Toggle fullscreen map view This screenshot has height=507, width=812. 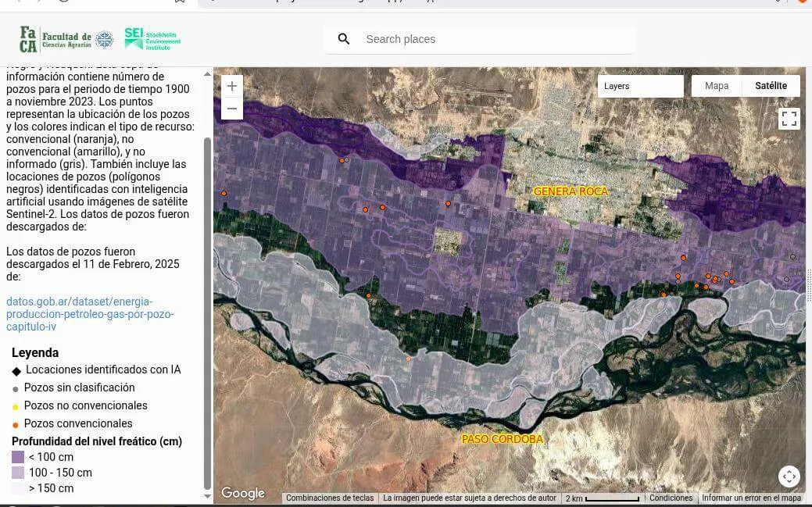coord(789,119)
